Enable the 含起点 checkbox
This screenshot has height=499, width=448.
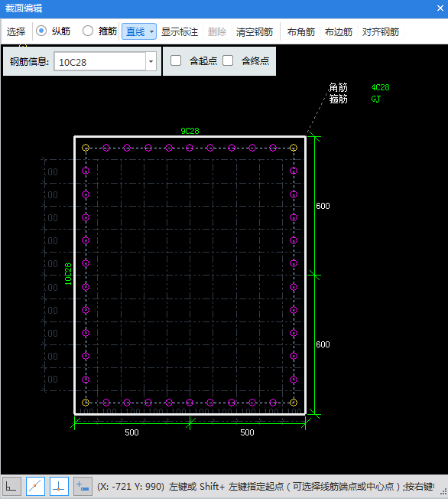click(x=176, y=60)
